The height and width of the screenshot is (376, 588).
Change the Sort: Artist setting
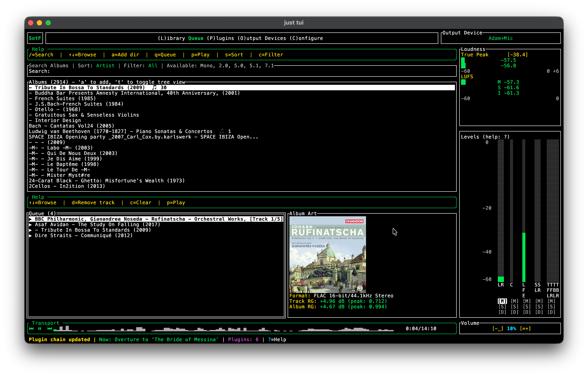pos(96,66)
